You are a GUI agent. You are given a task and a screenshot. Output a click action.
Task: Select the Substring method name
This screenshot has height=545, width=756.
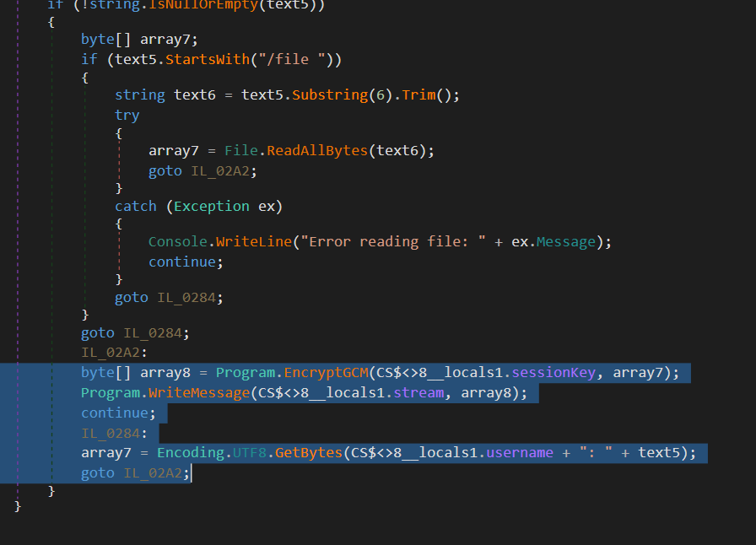pyautogui.click(x=330, y=94)
